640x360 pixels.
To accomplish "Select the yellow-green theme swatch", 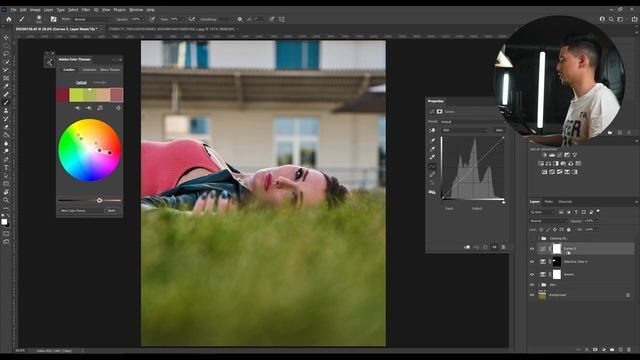I will (x=76, y=95).
